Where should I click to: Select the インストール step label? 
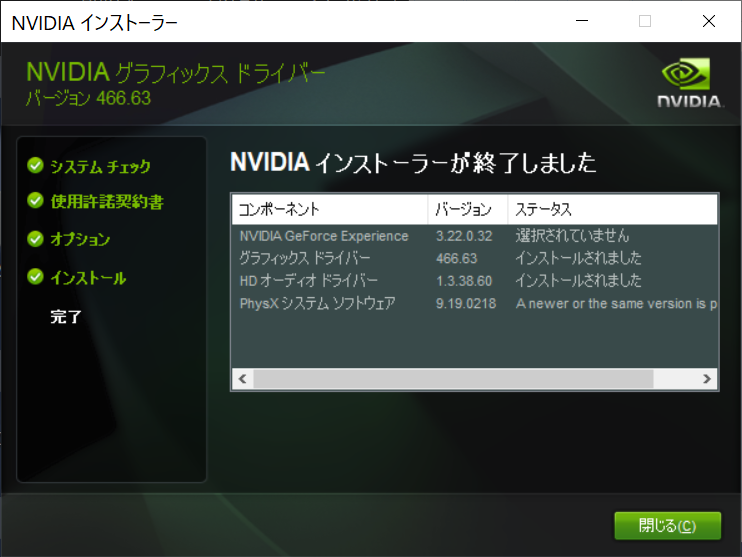tap(88, 278)
